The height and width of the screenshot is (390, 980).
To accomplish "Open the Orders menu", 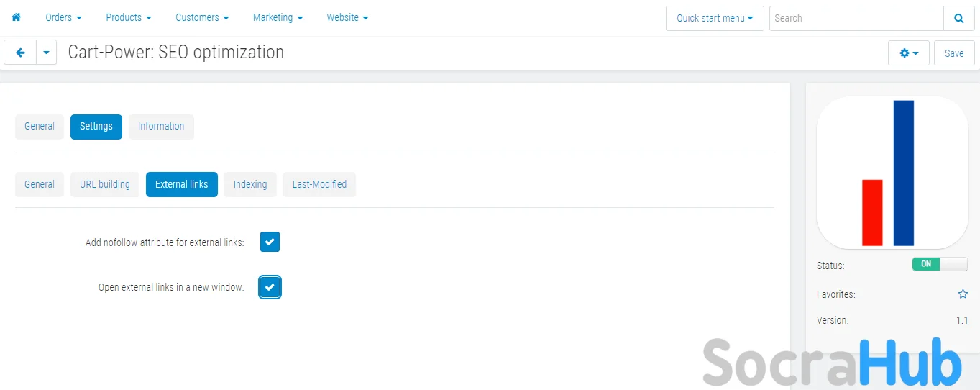I will click(63, 17).
